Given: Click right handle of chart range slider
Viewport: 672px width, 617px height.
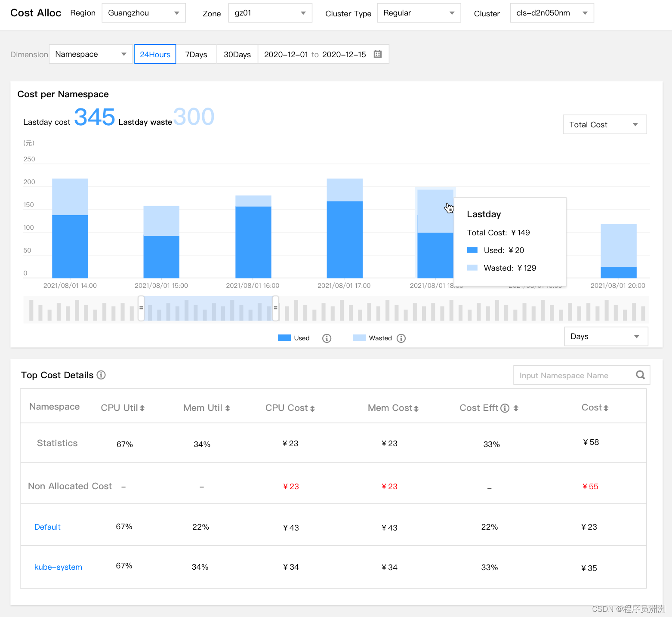Looking at the screenshot, I should 276,308.
